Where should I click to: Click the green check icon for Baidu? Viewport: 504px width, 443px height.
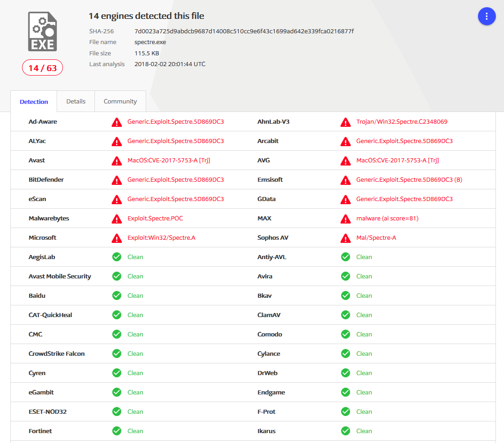117,295
